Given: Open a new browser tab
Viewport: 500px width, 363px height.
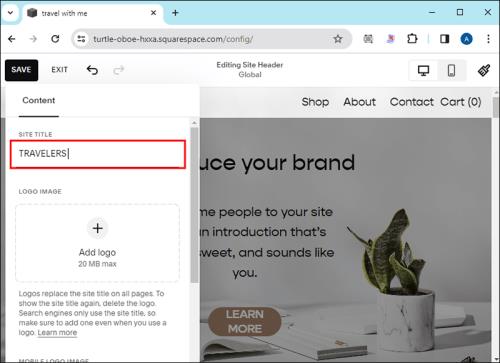Looking at the screenshot, I should (175, 13).
